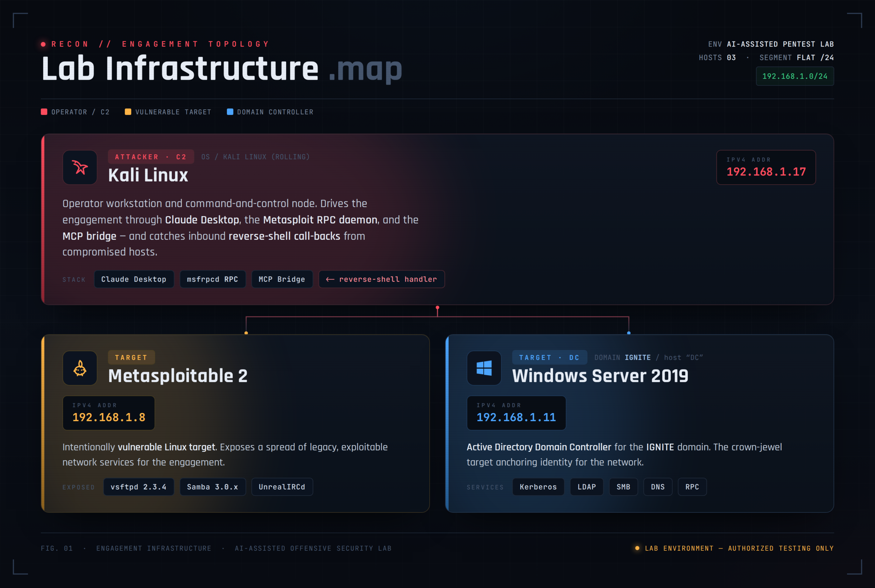Click the ATTACKER · C2 tag

point(151,157)
